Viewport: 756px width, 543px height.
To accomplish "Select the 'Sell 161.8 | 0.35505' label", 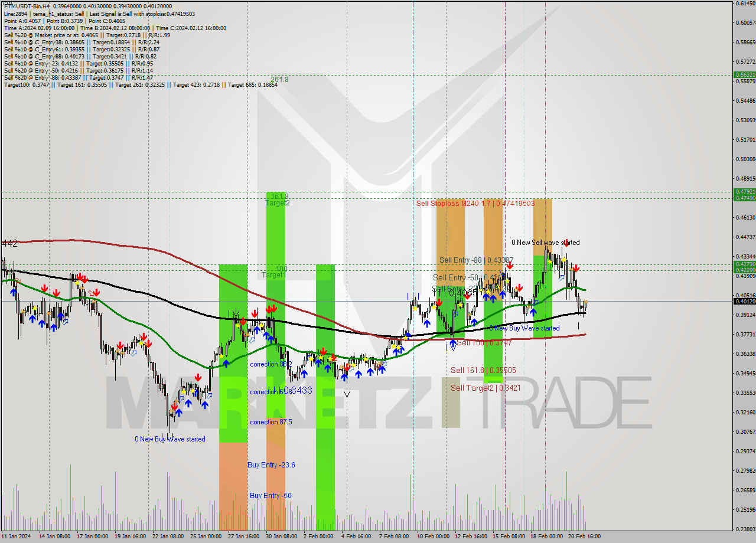I will point(483,370).
